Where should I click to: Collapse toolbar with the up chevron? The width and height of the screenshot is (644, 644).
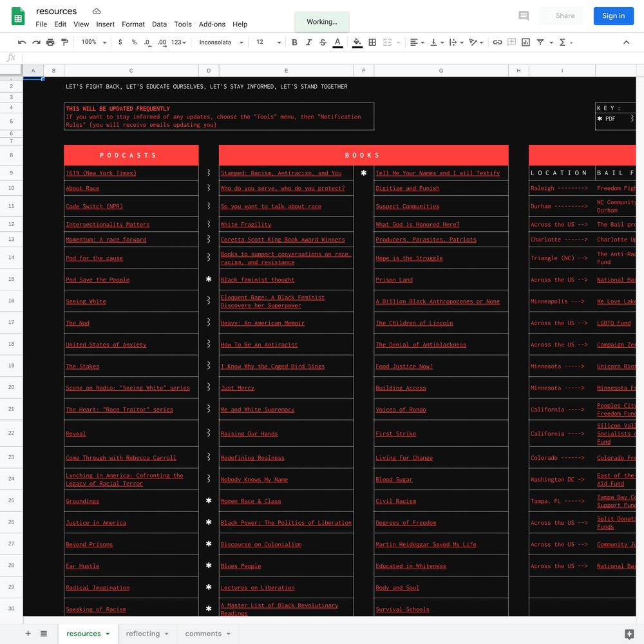click(x=626, y=43)
